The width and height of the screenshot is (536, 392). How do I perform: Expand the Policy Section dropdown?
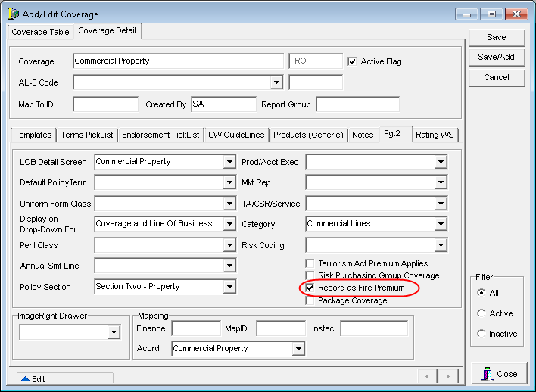[x=229, y=286]
